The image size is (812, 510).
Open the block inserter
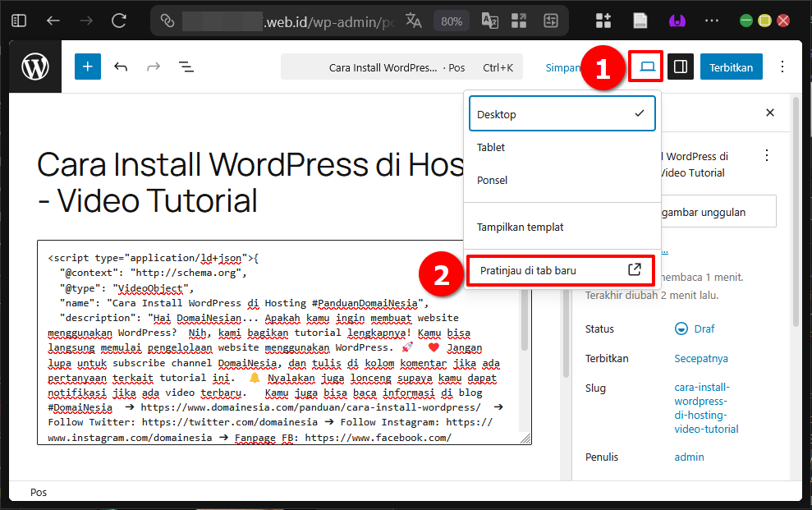tap(87, 67)
